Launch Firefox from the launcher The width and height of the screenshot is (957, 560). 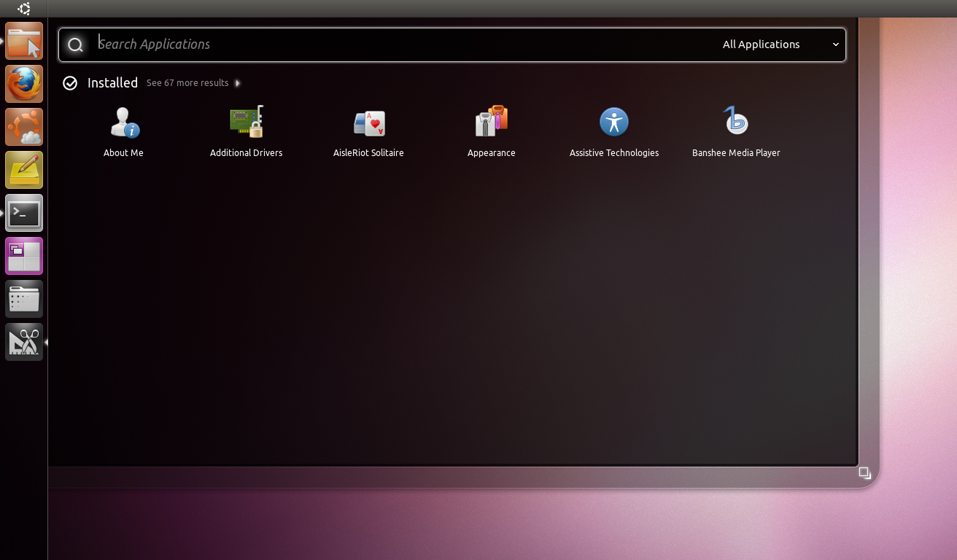24,84
